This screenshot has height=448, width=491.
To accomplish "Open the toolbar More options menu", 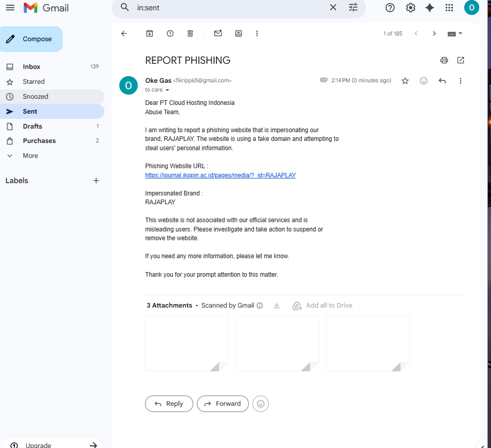I will (x=257, y=33).
